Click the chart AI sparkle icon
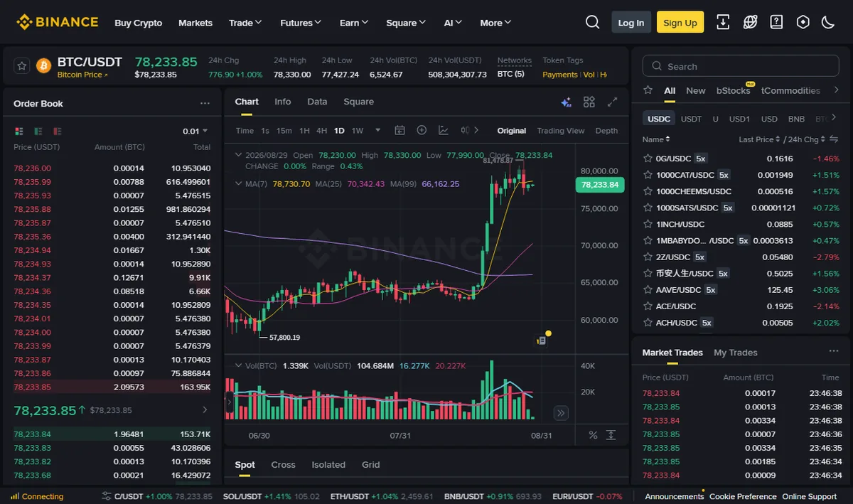This screenshot has width=853, height=504. click(x=567, y=102)
